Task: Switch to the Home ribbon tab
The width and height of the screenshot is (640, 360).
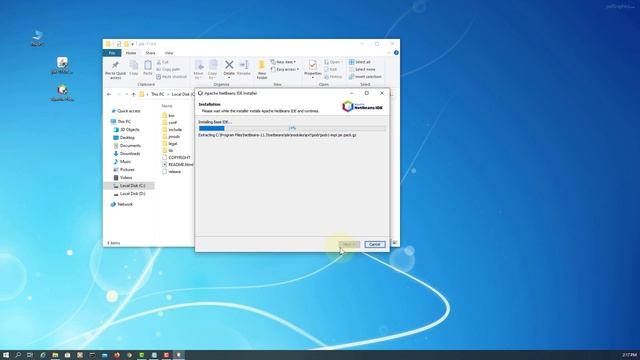Action: 131,53
